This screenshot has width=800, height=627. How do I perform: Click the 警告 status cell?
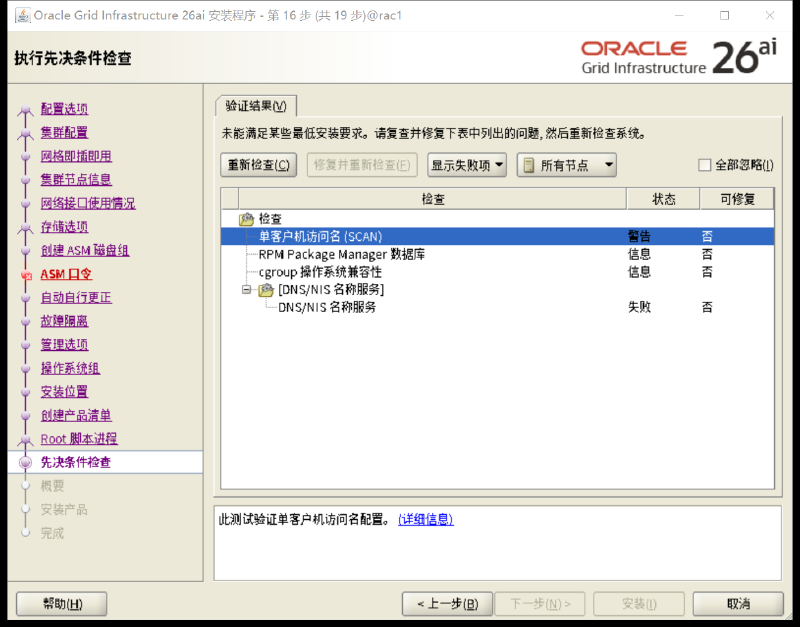click(x=639, y=236)
